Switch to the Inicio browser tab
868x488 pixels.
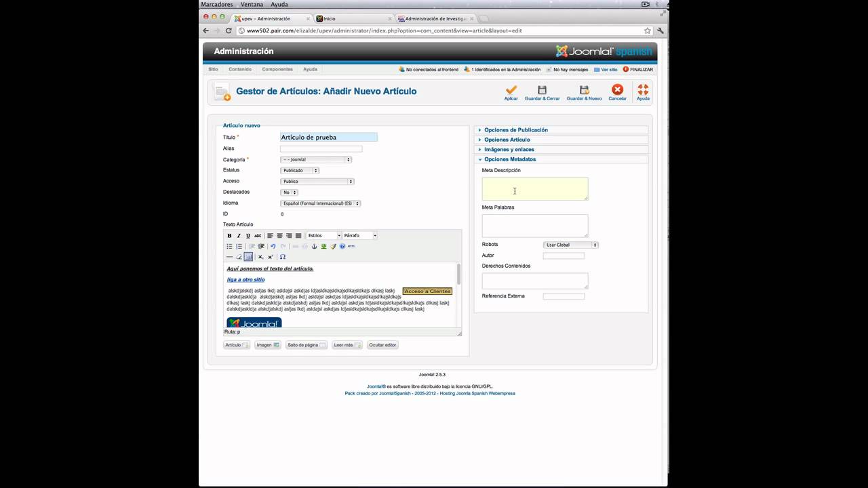coord(354,18)
